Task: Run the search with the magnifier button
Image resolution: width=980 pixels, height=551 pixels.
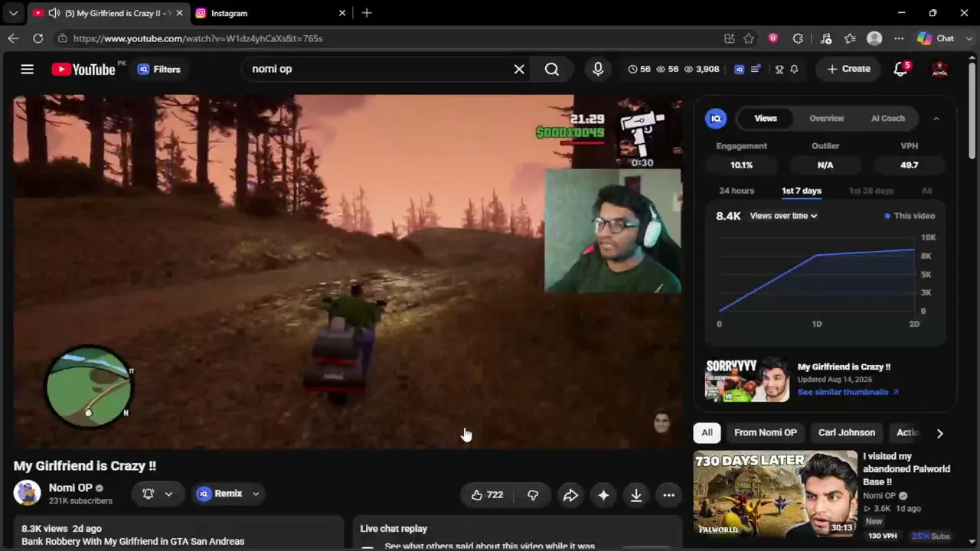Action: (x=552, y=69)
